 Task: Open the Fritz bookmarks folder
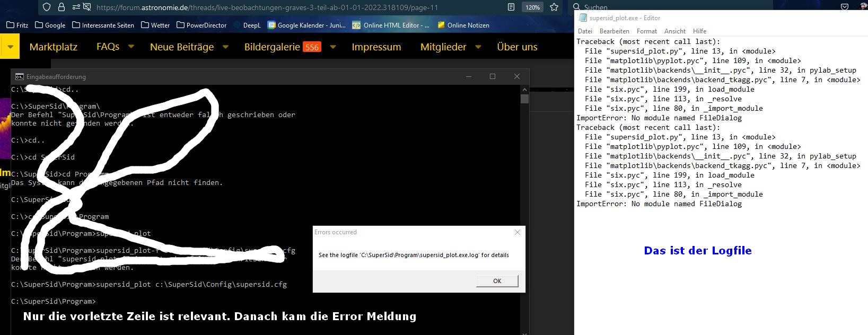pos(17,25)
